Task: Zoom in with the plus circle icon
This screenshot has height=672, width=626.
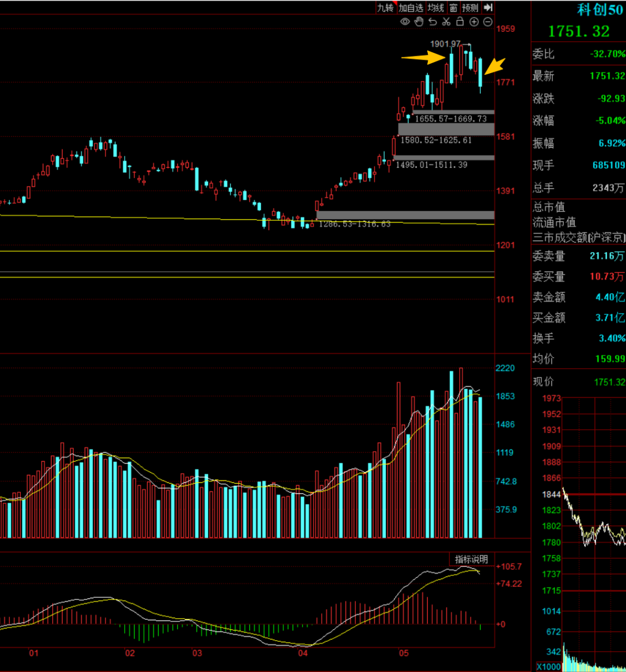Action: tap(474, 22)
